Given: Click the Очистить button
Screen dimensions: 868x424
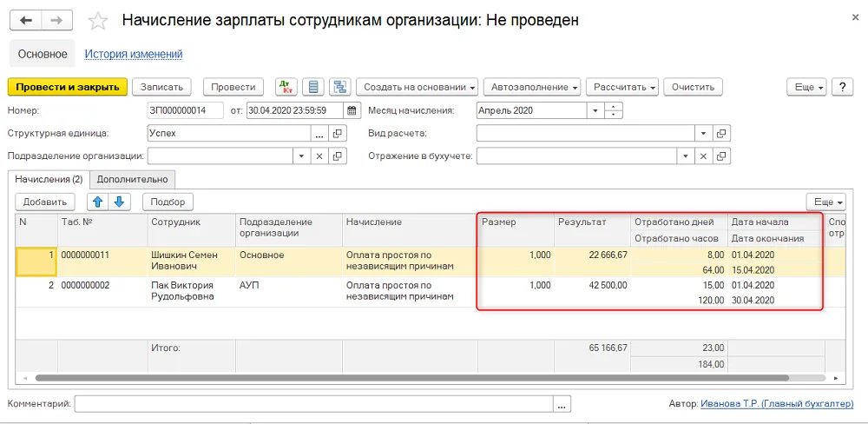Looking at the screenshot, I should 693,87.
